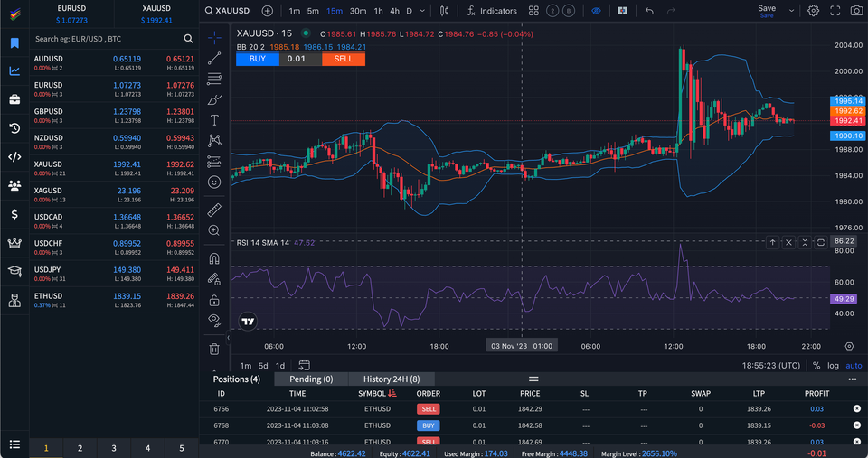The width and height of the screenshot is (868, 458).
Task: Click the trash remove drawings icon
Action: click(214, 349)
